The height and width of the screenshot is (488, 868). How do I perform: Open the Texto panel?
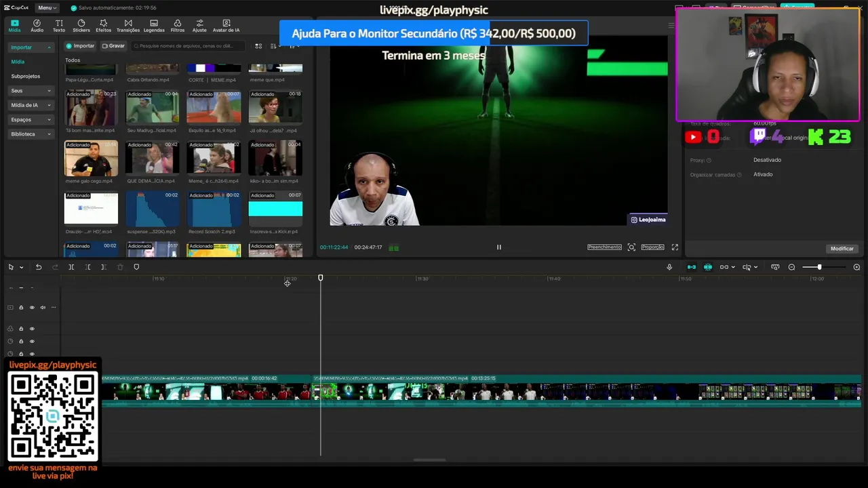coord(59,26)
